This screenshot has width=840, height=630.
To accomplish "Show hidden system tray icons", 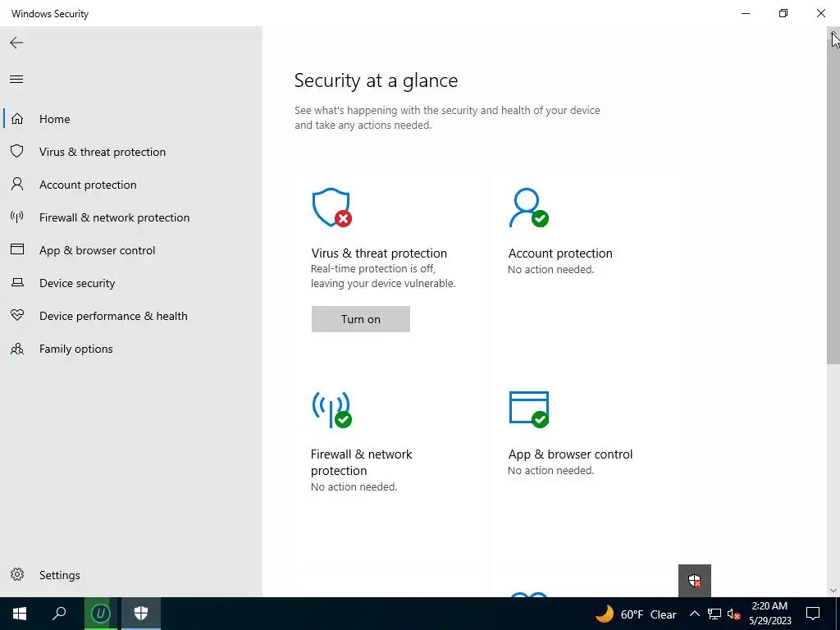I will [x=694, y=614].
